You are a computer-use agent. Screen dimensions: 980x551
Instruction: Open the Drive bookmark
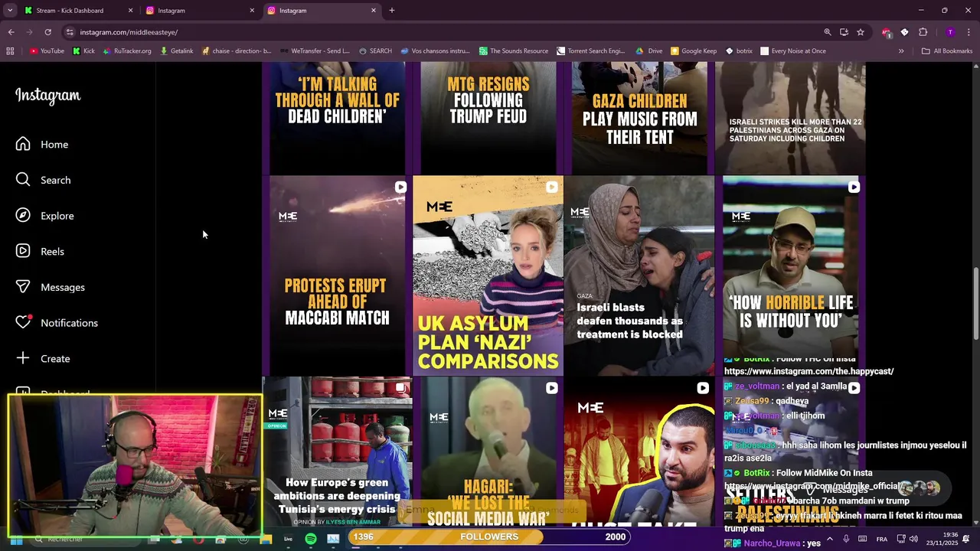click(649, 51)
